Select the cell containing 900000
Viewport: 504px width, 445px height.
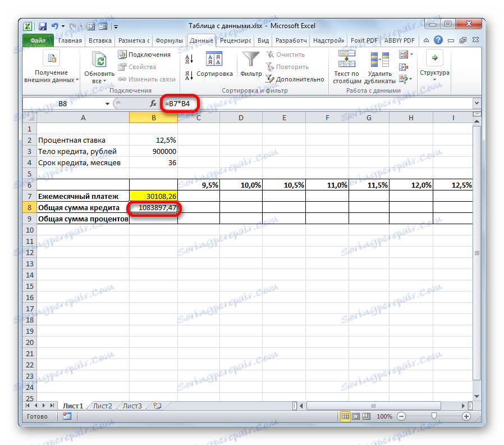coord(154,152)
